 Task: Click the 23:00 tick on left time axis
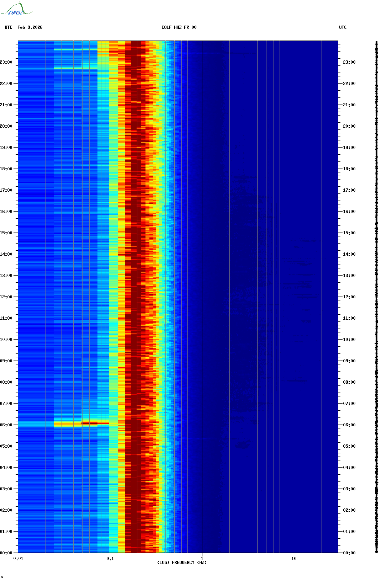click(x=7, y=62)
